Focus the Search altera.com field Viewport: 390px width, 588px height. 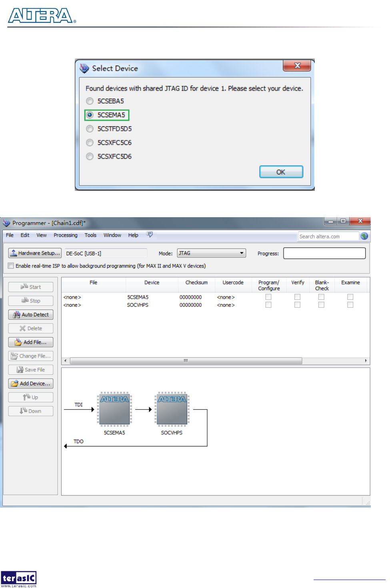coord(328,236)
